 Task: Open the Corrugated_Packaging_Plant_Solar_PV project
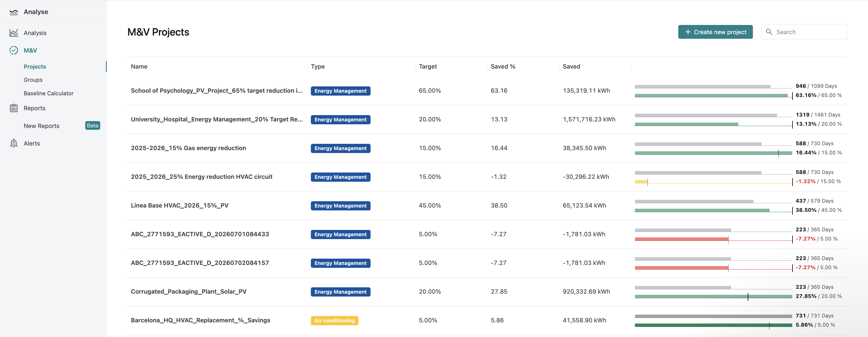[189, 292]
